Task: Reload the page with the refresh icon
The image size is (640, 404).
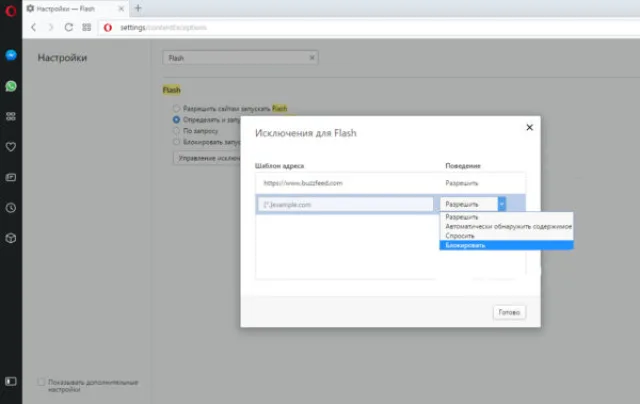Action: click(x=69, y=27)
